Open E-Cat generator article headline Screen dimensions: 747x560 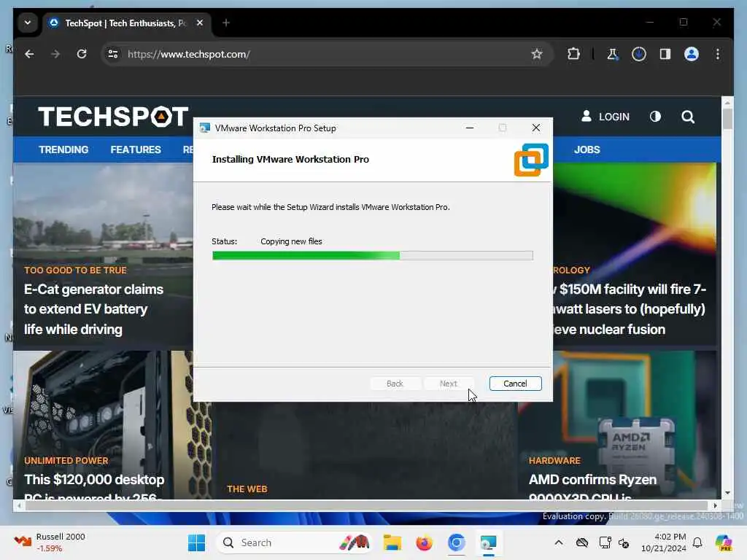[x=94, y=309]
